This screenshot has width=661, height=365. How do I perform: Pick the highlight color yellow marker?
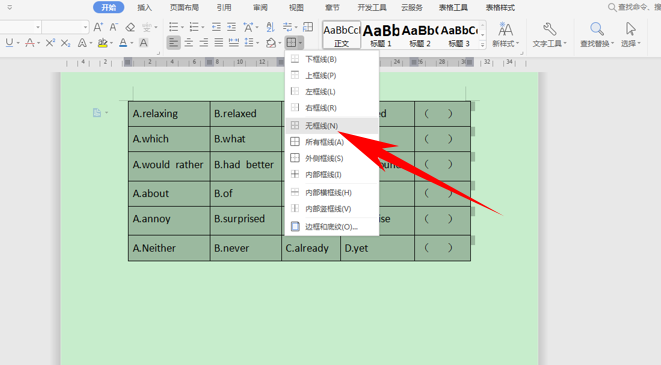(102, 43)
